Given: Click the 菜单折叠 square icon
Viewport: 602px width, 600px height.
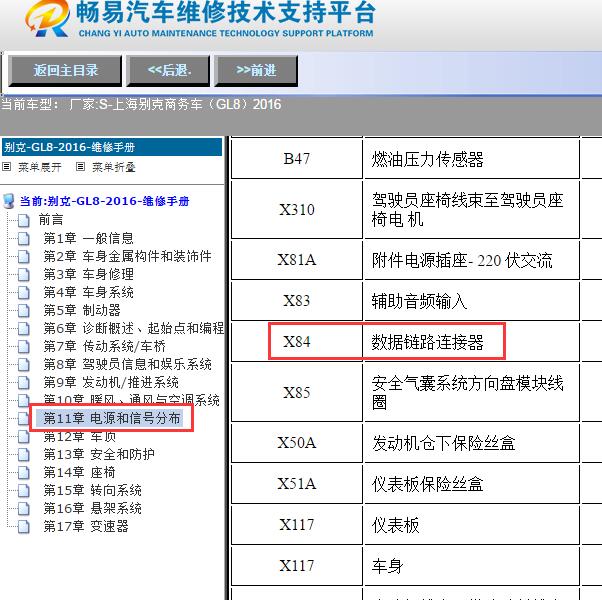Looking at the screenshot, I should click(80, 167).
